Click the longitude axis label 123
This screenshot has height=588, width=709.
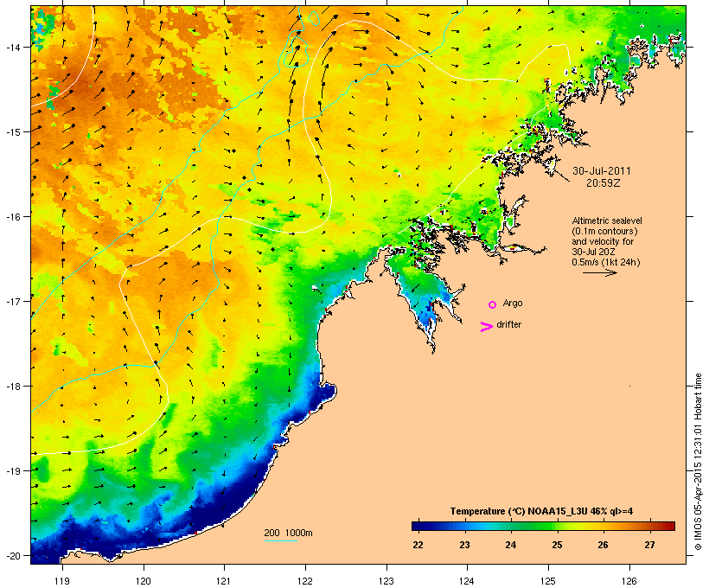coord(386,581)
